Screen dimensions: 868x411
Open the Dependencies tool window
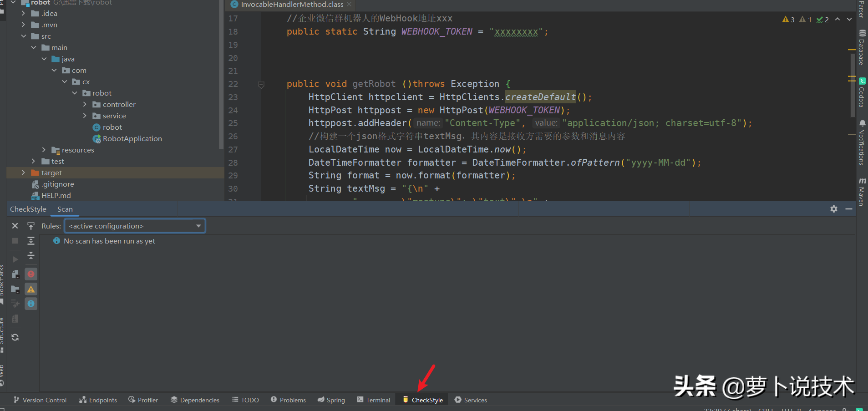tap(195, 400)
